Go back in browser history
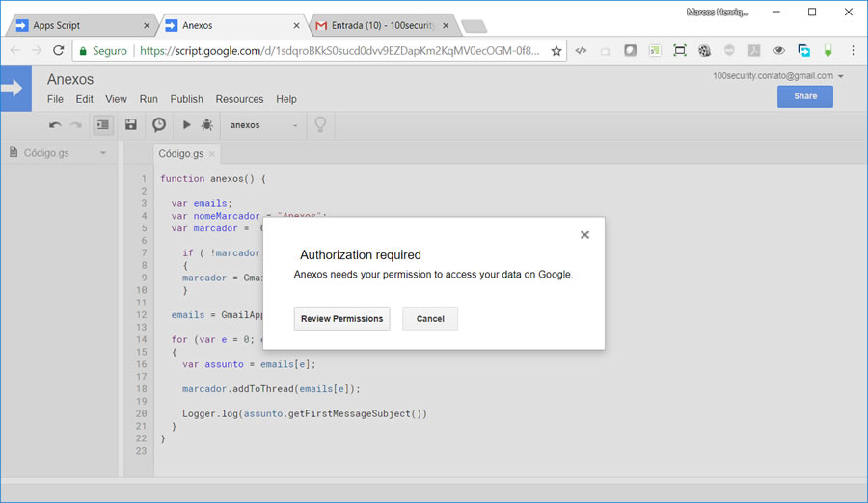 (14, 50)
